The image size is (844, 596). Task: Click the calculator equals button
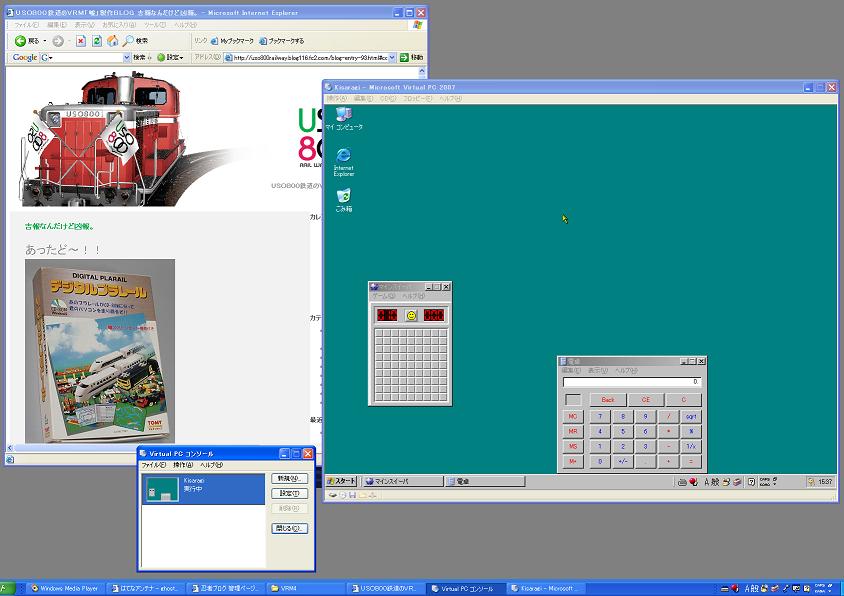[691, 462]
